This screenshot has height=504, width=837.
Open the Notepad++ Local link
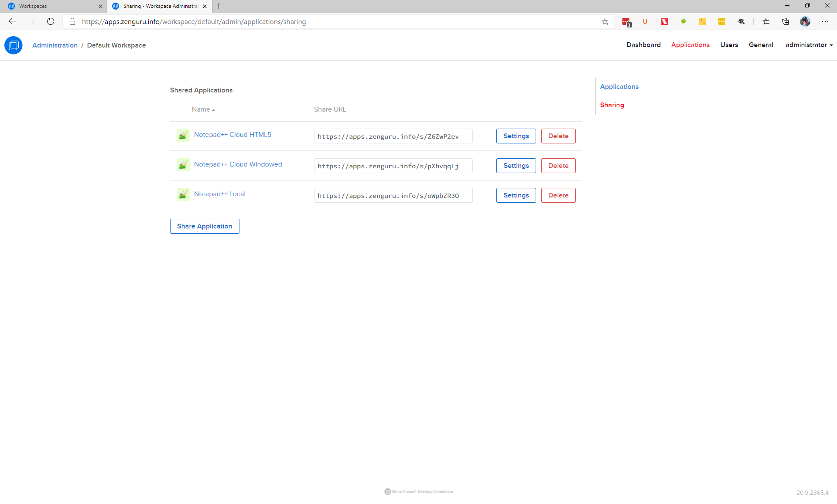(219, 194)
